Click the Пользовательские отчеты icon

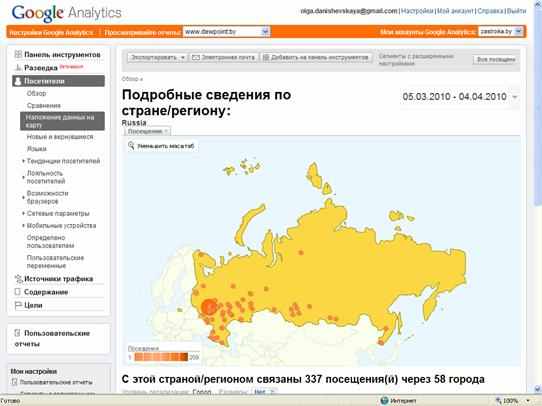pyautogui.click(x=17, y=333)
